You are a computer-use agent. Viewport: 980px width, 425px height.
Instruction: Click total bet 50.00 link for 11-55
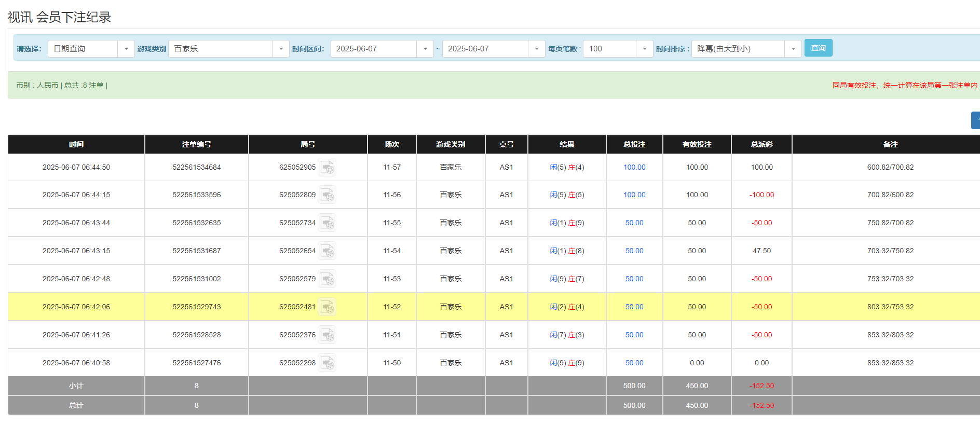(x=634, y=223)
